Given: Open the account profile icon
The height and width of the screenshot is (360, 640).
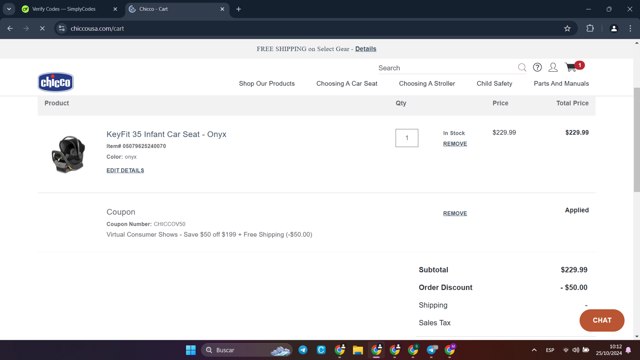Looking at the screenshot, I should (553, 67).
